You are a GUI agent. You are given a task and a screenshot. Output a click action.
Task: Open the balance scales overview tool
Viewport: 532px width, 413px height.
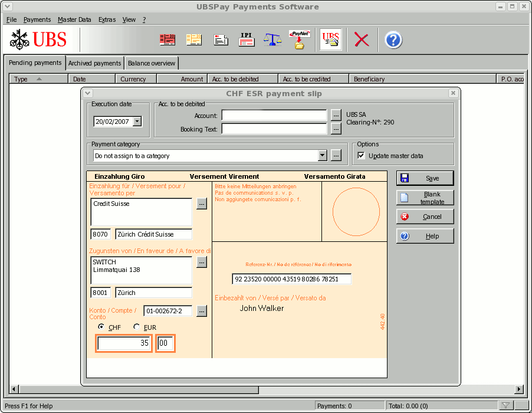coord(272,39)
